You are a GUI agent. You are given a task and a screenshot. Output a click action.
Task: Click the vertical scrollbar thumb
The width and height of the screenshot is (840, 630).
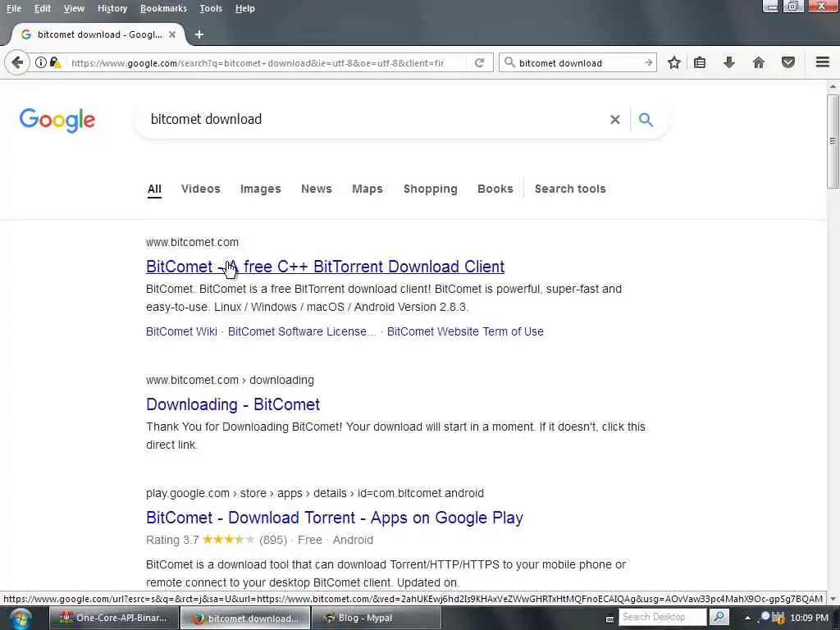[833, 141]
